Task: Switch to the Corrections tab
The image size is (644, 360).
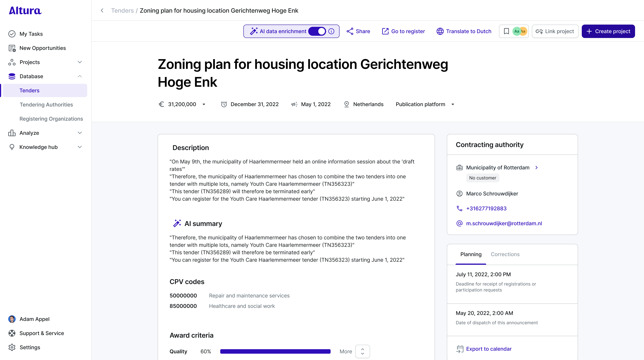Action: click(505, 254)
